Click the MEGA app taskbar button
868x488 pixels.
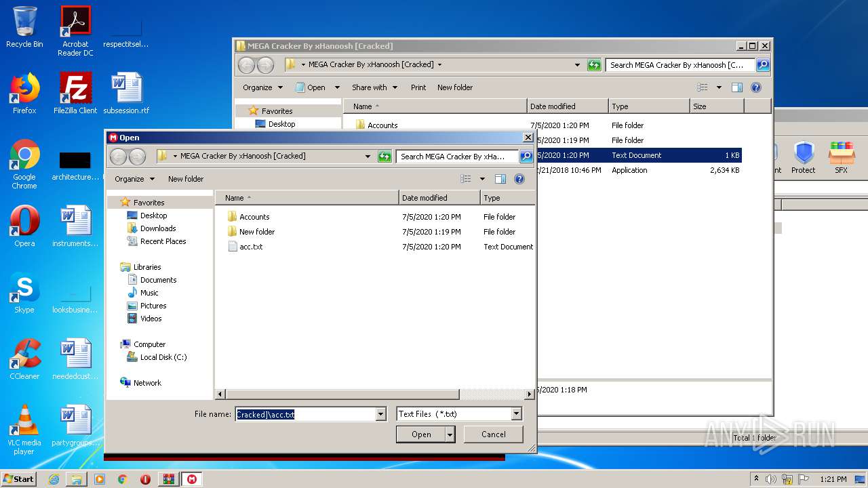click(192, 479)
